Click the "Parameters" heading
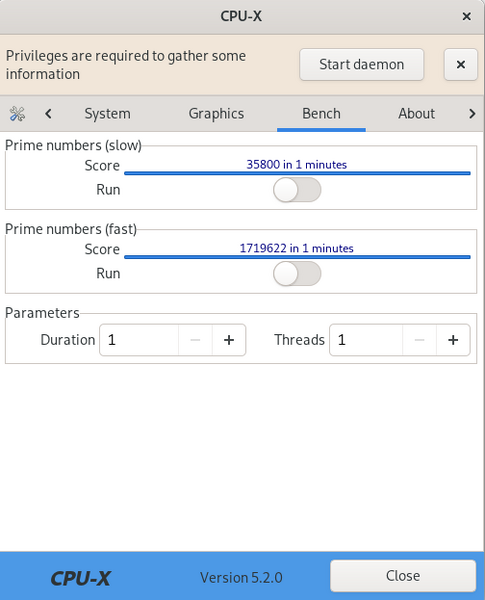 (x=42, y=313)
